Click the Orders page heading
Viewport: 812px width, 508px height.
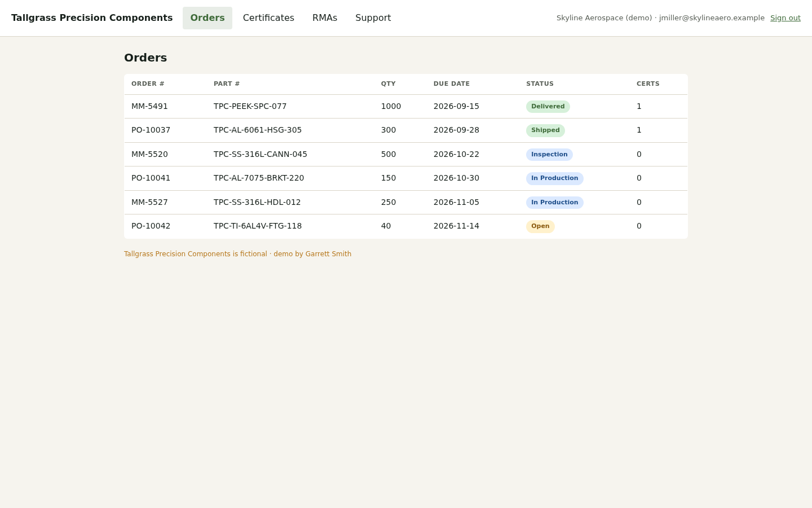[x=145, y=58]
